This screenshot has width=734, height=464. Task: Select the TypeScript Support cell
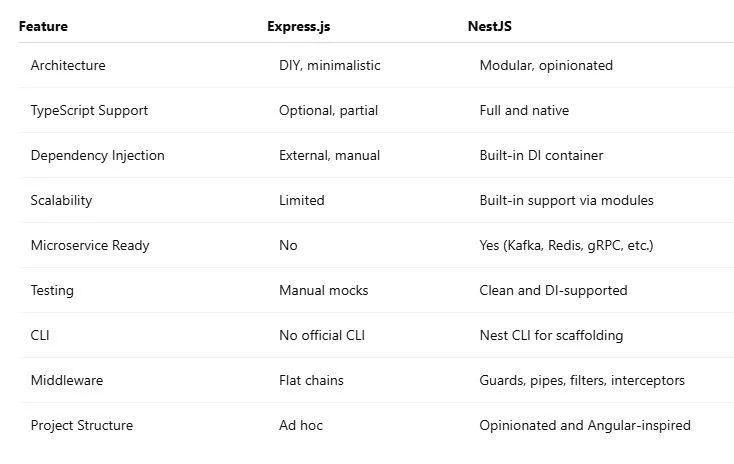[89, 110]
